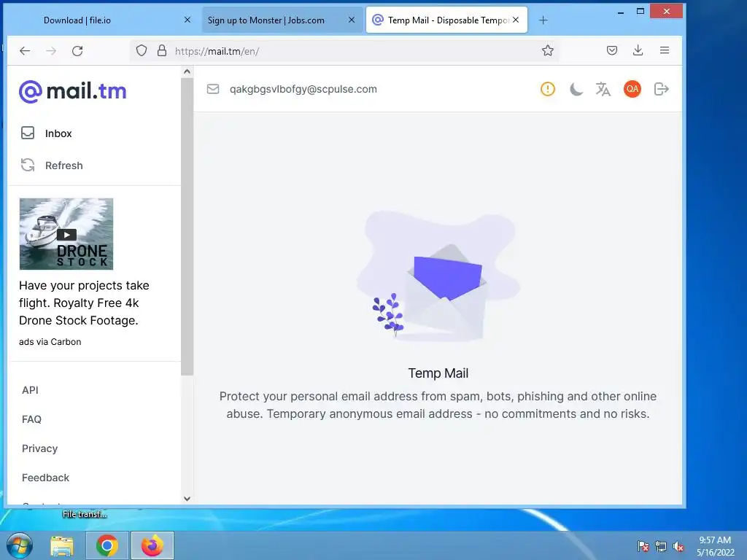Click the Temp Mail heading text

(x=438, y=373)
